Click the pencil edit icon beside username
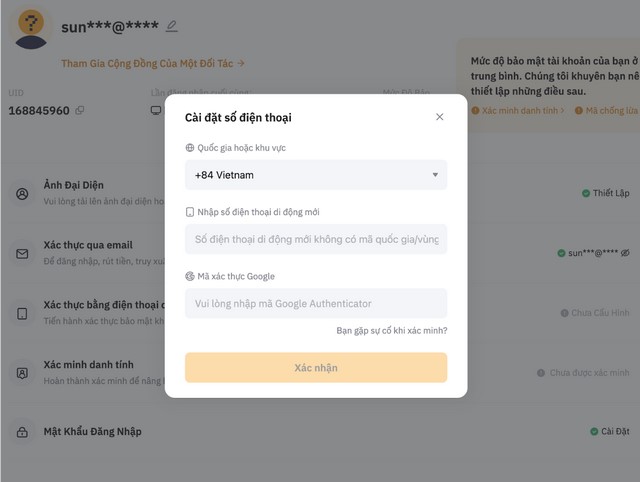 click(x=172, y=27)
